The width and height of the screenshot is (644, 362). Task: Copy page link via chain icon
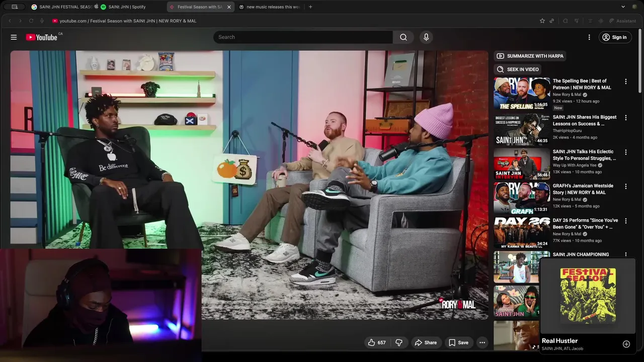[552, 21]
